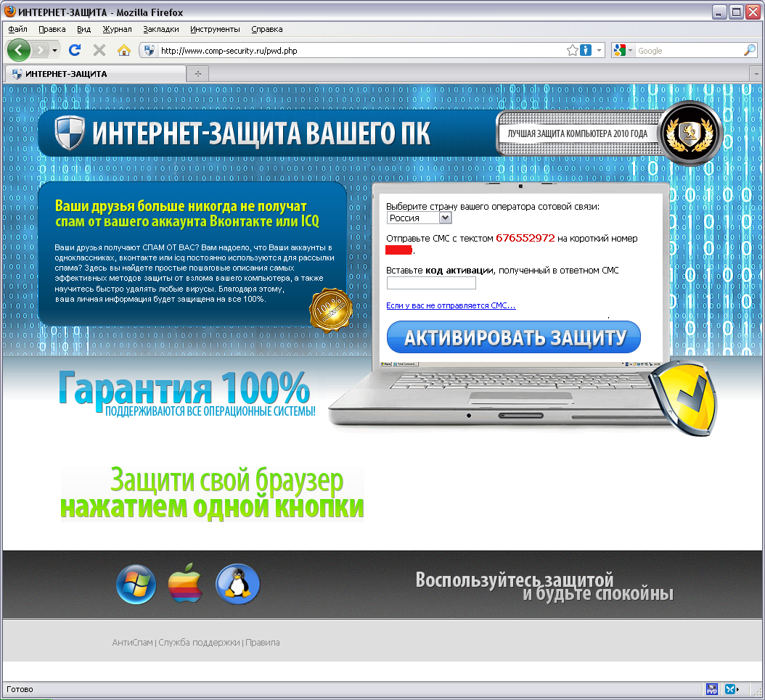Reload the page with the refresh icon

coord(75,50)
